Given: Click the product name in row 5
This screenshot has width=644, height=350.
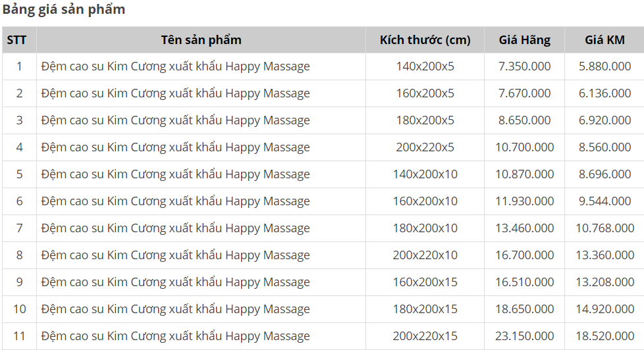Looking at the screenshot, I should click(175, 174).
